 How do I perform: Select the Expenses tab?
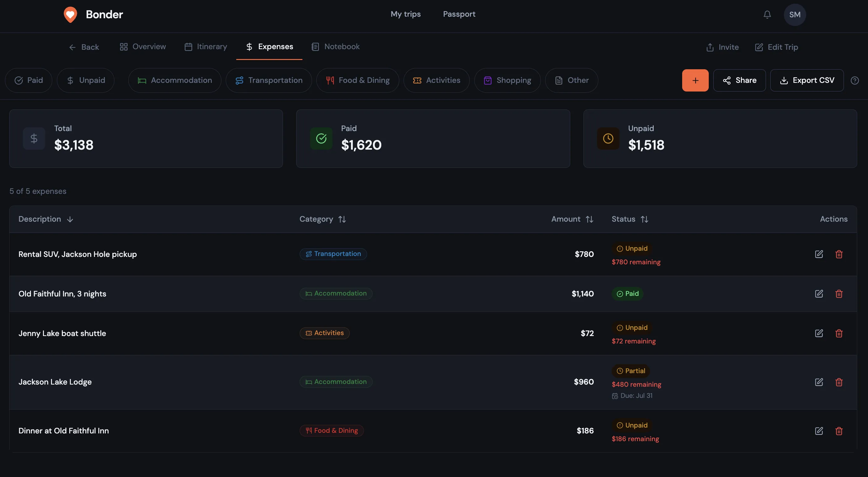(x=269, y=46)
